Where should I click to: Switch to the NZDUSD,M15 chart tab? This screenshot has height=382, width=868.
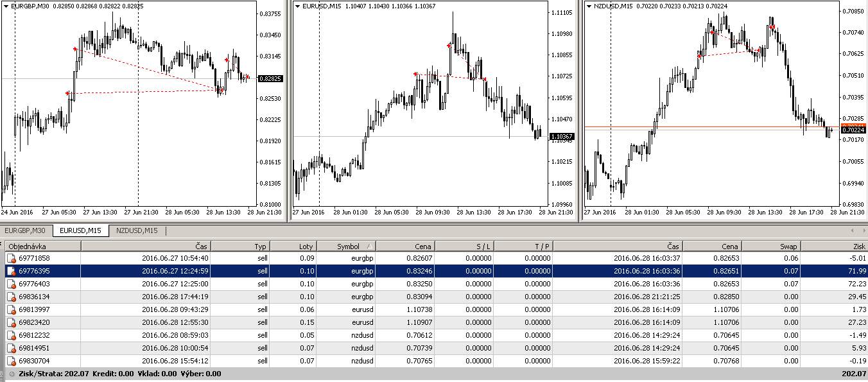click(x=137, y=230)
